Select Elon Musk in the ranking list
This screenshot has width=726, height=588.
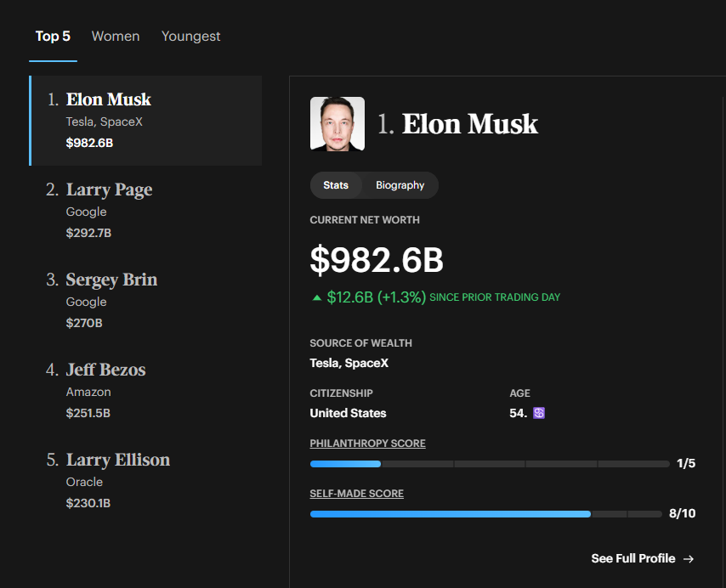146,121
